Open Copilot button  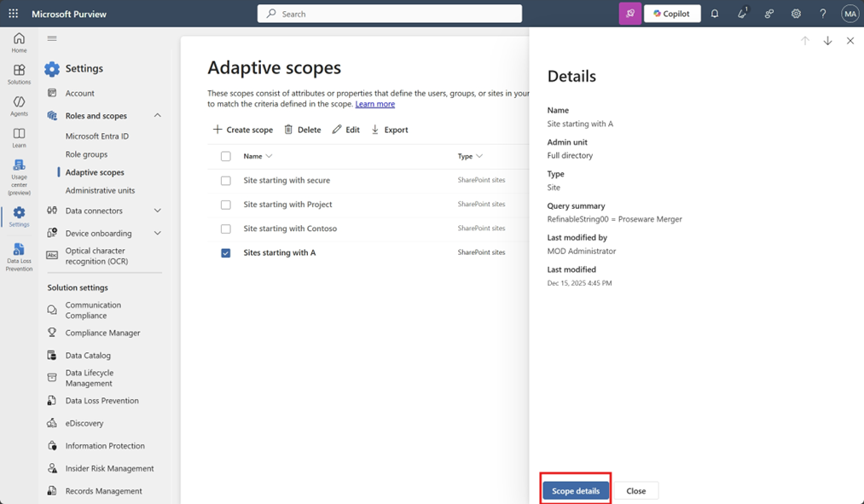tap(672, 14)
